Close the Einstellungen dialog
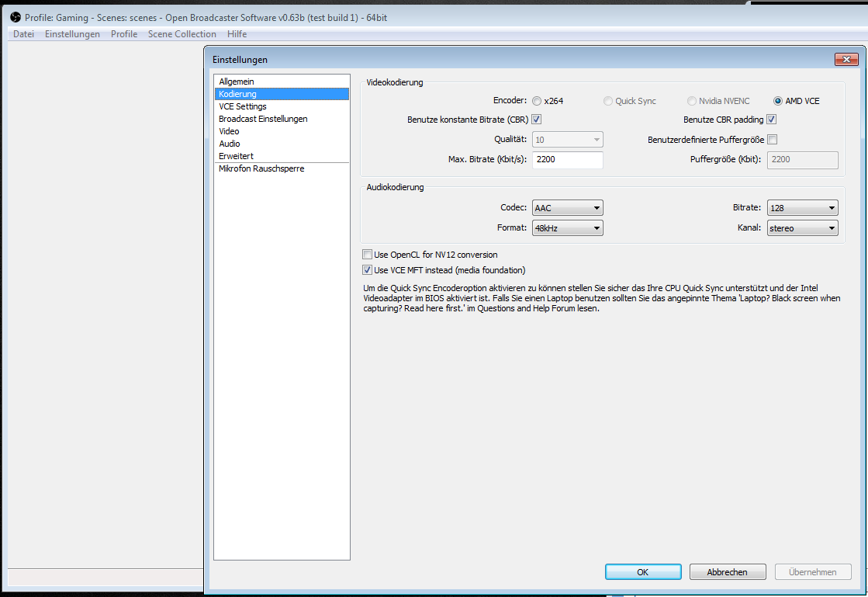 coord(846,59)
